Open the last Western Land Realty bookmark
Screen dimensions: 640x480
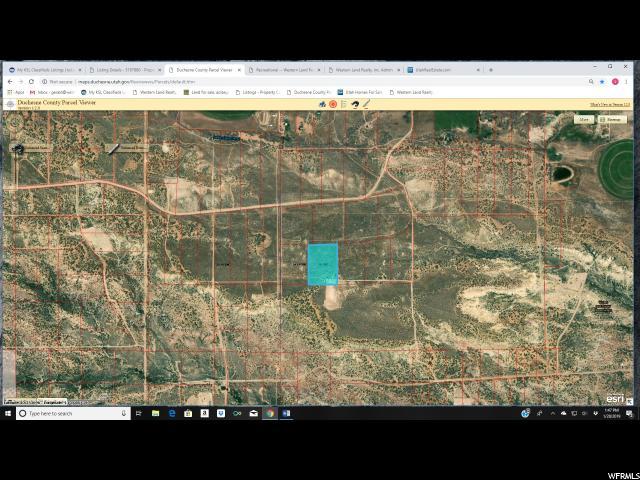pos(411,93)
